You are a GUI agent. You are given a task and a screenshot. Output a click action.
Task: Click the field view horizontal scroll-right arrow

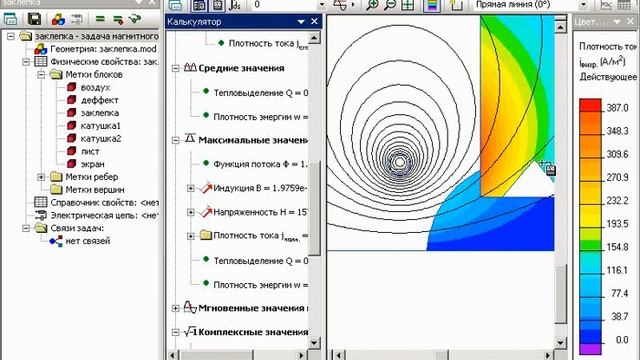click(x=548, y=355)
